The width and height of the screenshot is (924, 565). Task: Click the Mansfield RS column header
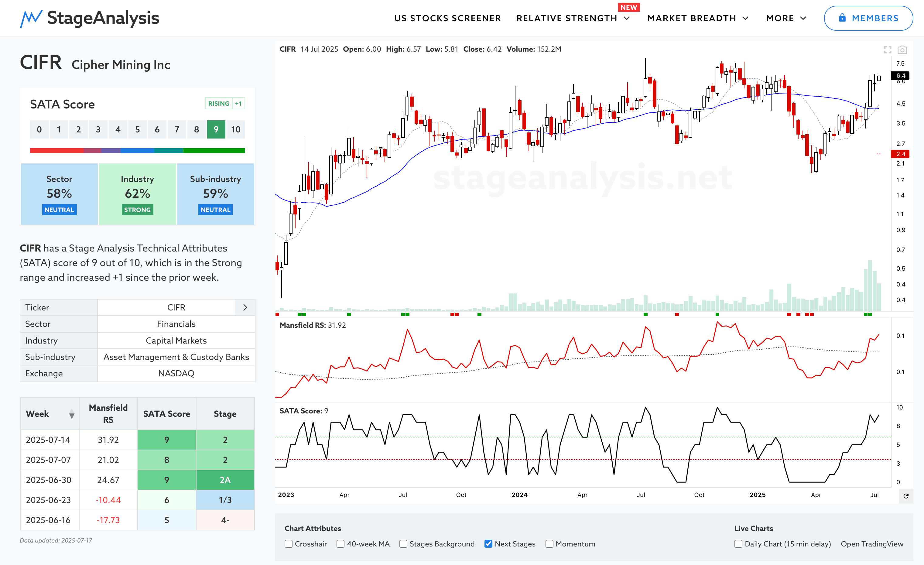[108, 413]
